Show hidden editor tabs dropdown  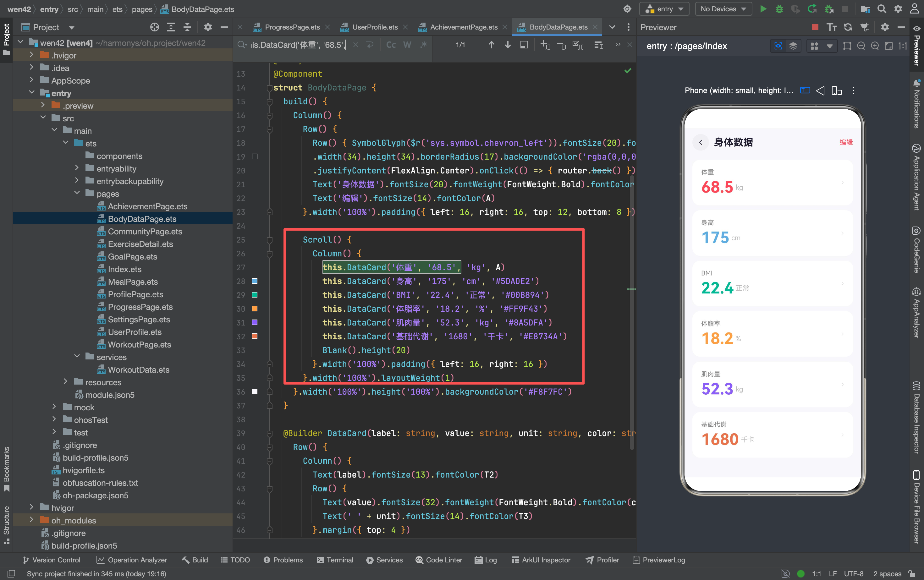[612, 27]
